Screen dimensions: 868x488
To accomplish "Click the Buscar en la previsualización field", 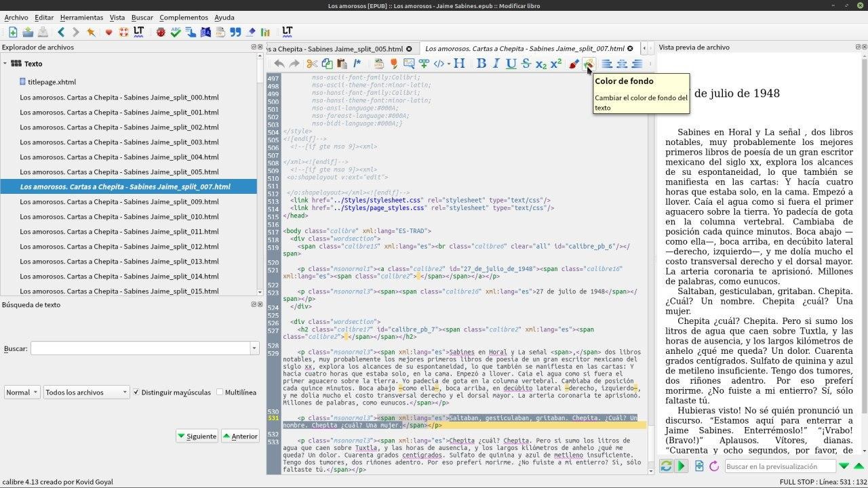I will (780, 466).
